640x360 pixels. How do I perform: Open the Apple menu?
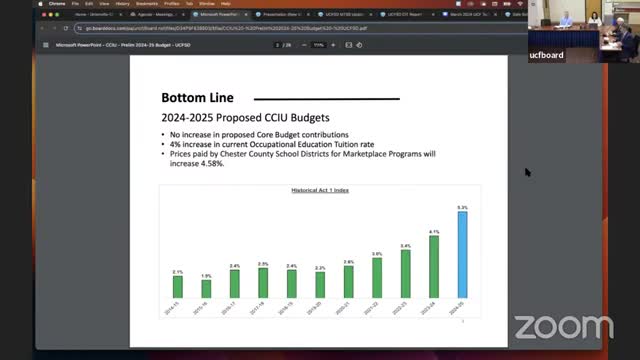[40, 4]
